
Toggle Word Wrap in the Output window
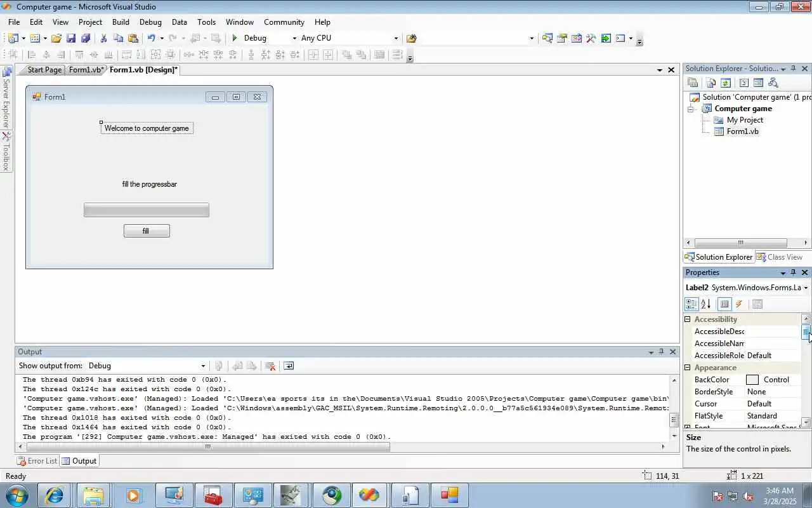(x=289, y=366)
